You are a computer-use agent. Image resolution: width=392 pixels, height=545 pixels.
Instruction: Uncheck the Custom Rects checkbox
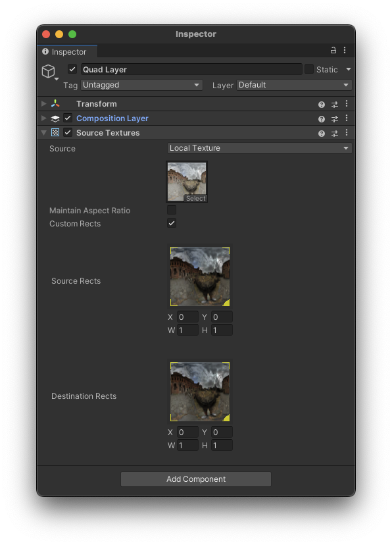pyautogui.click(x=172, y=223)
